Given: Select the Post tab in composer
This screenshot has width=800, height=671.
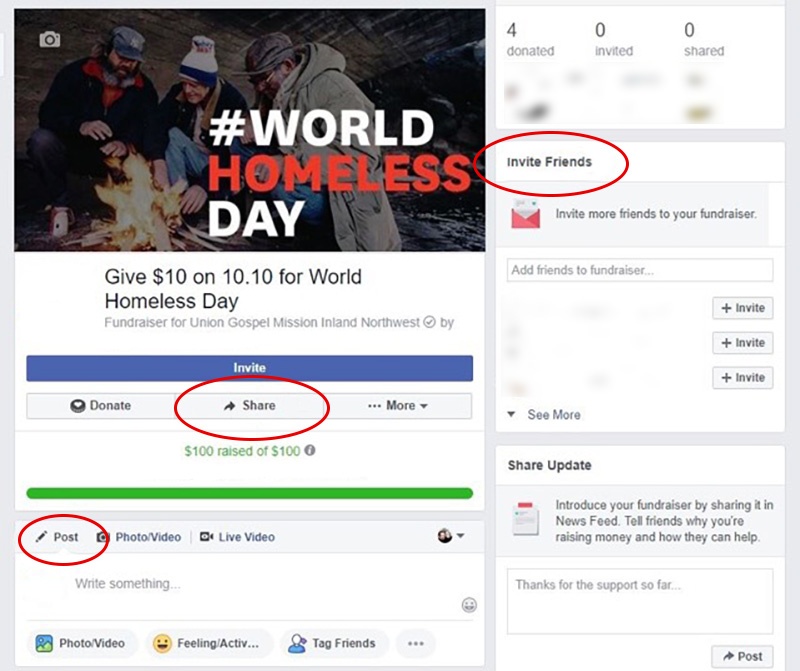Looking at the screenshot, I should coord(57,537).
